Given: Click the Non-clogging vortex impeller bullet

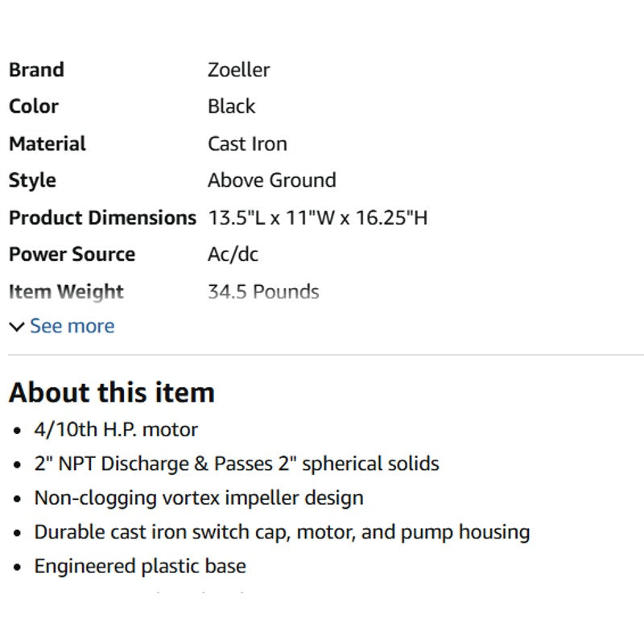Looking at the screenshot, I should 199,498.
